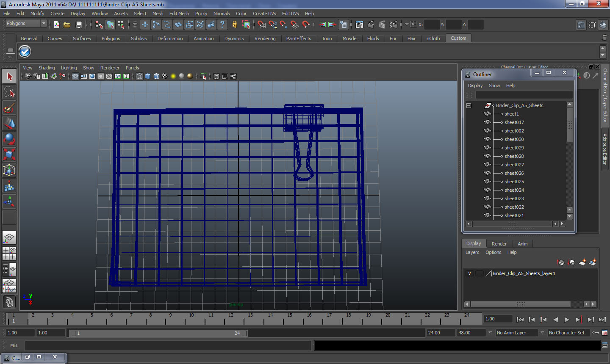Select the Universal Manipulator tool

click(9, 170)
